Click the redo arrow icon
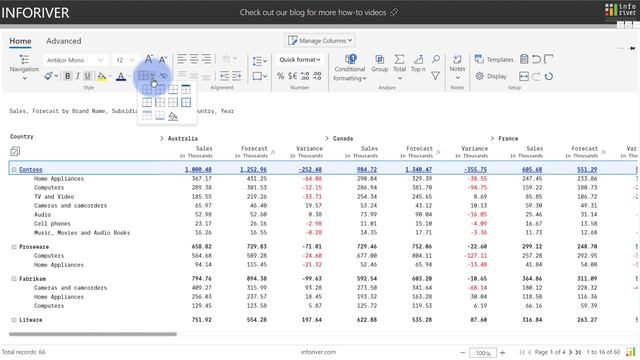This screenshot has width=640, height=360. 536,76
